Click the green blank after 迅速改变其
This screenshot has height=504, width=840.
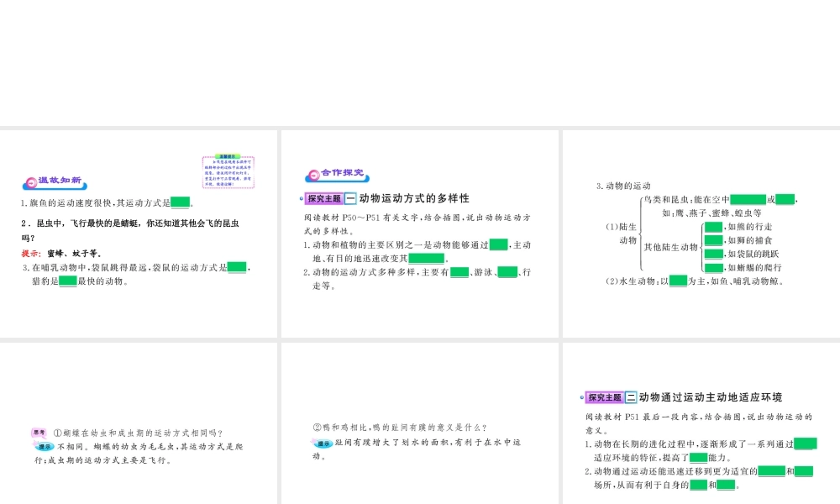pyautogui.click(x=427, y=258)
